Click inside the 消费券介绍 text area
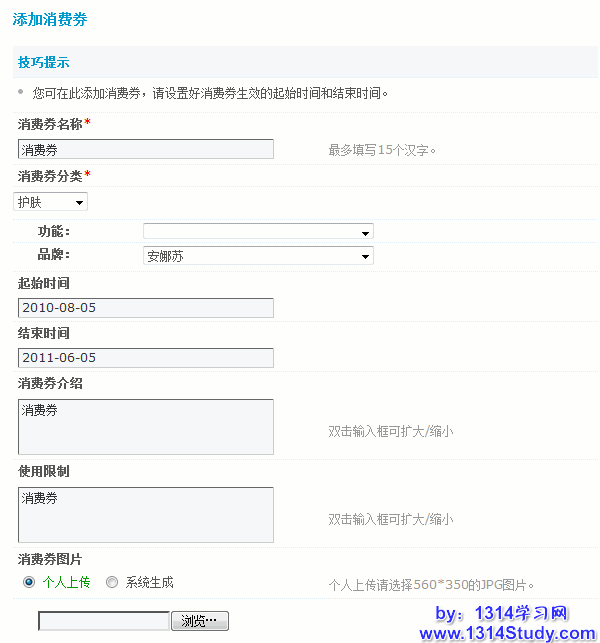The width and height of the screenshot is (600, 643). 146,427
